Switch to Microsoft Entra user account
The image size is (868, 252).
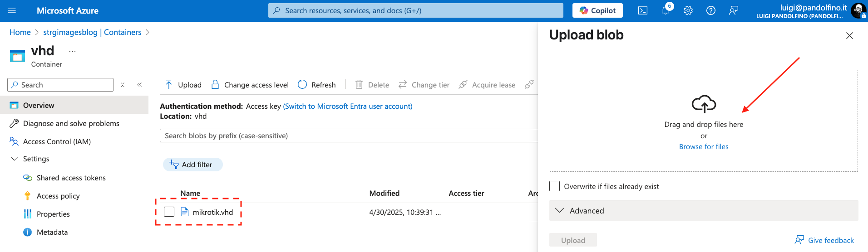click(x=347, y=106)
